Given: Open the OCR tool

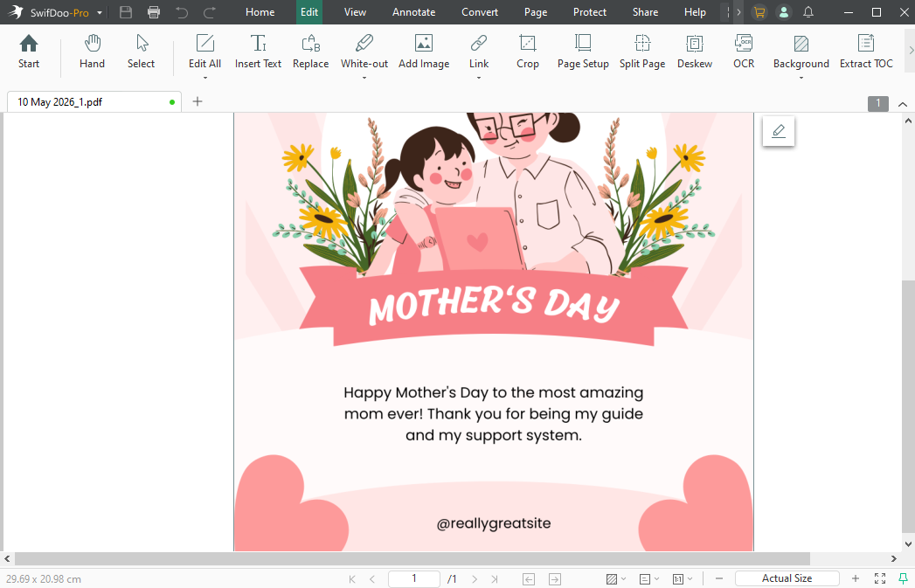Looking at the screenshot, I should point(744,52).
